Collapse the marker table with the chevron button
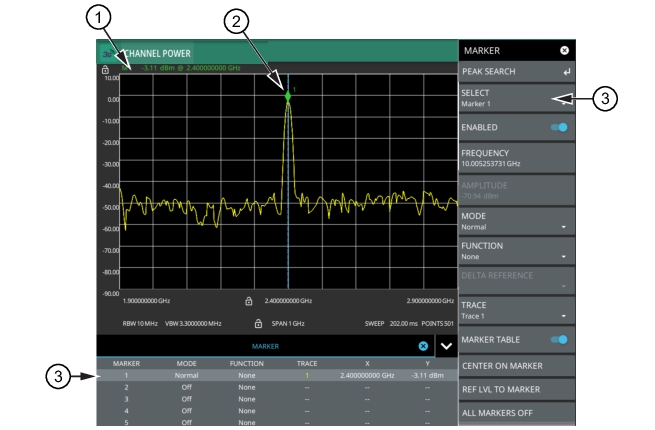Viewport: 655px width, 430px height. (445, 345)
